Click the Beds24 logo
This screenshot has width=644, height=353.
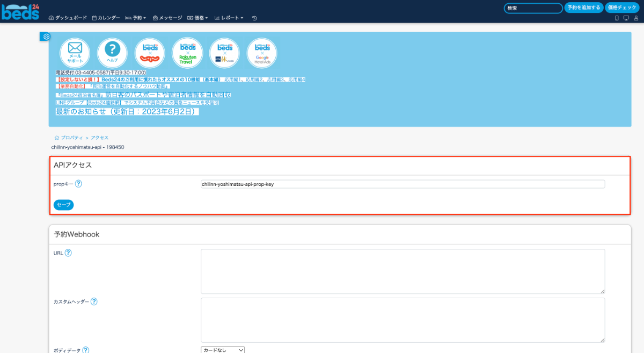click(x=20, y=11)
